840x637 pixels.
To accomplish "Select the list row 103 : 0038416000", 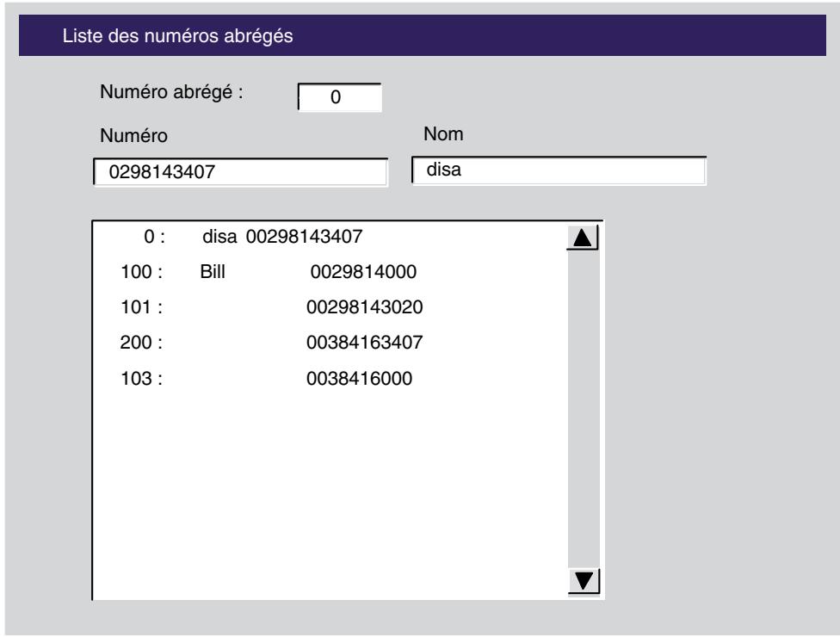I will [330, 378].
